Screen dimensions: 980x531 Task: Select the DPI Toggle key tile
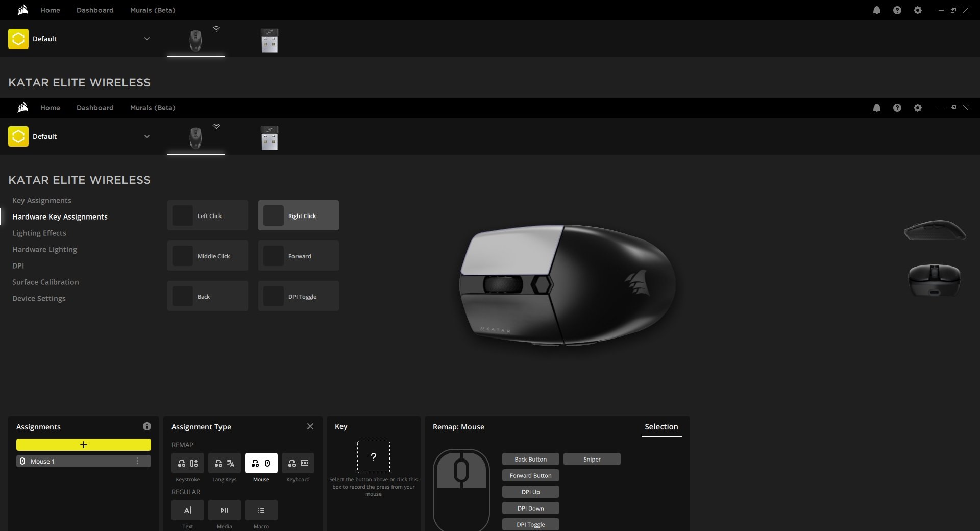point(299,296)
